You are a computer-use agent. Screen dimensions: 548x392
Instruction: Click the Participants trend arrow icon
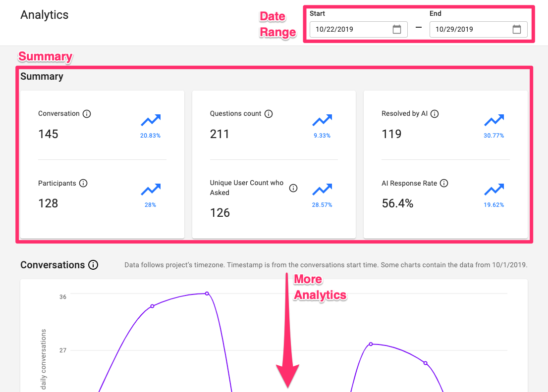151,189
